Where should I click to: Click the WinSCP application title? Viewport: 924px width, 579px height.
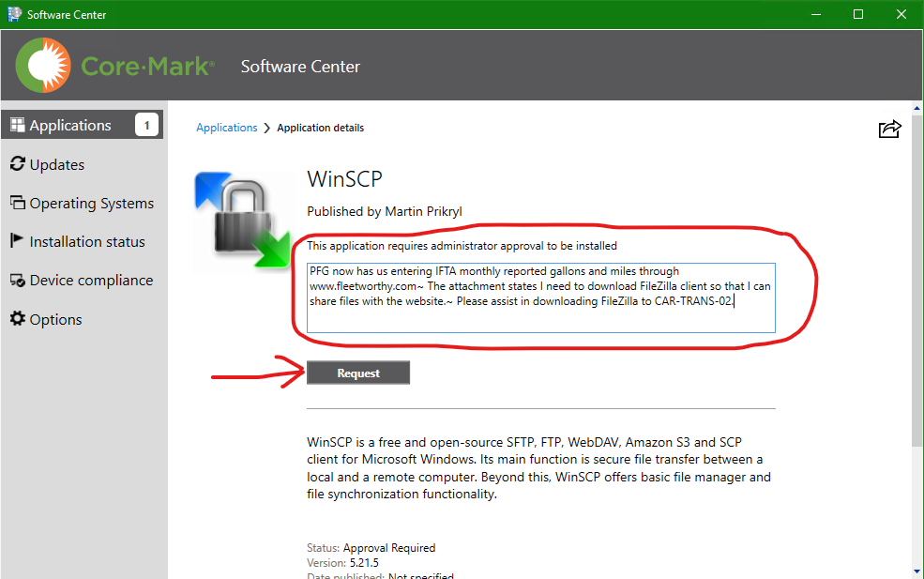click(344, 179)
